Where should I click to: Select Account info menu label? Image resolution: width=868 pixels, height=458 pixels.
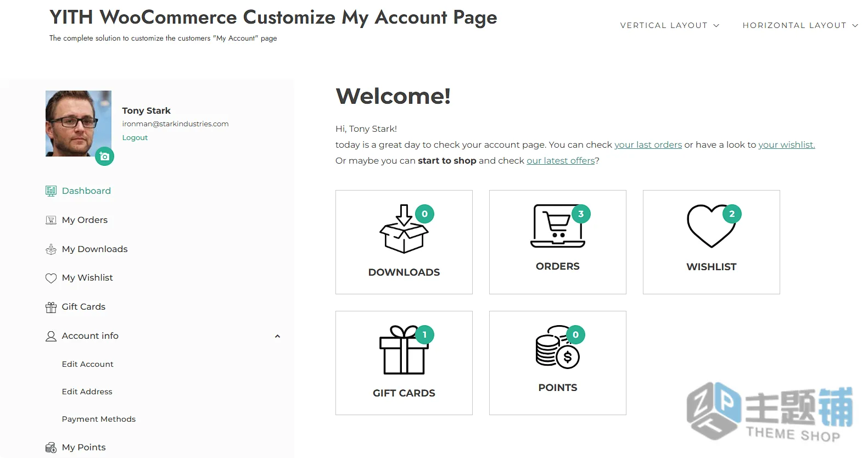(90, 336)
